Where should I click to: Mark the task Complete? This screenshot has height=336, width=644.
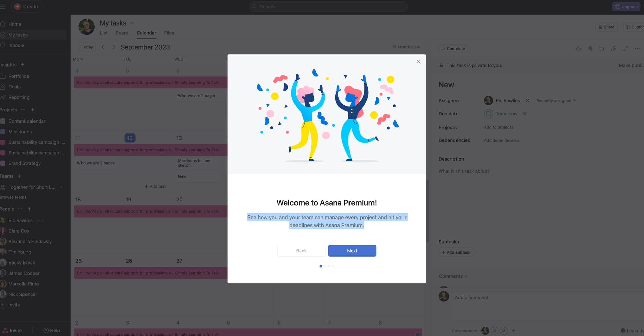(453, 49)
